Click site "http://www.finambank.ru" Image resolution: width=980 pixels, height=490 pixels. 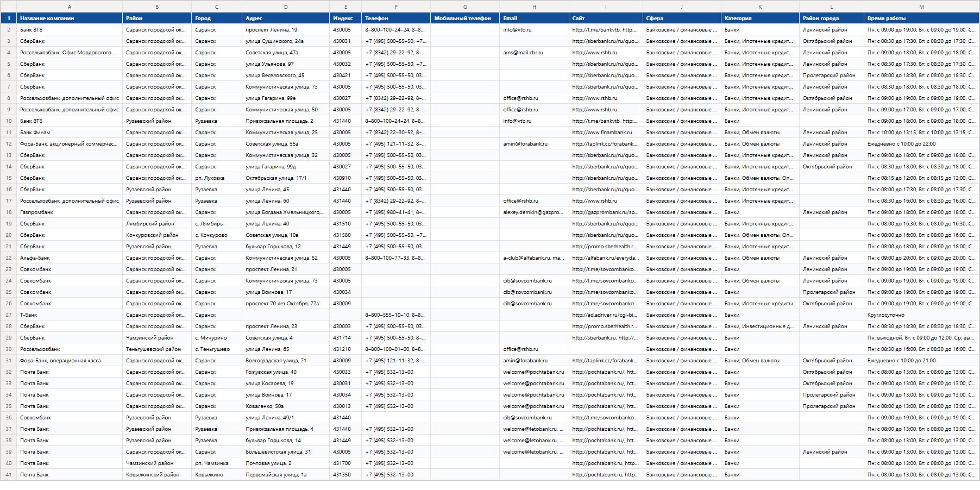click(606, 133)
